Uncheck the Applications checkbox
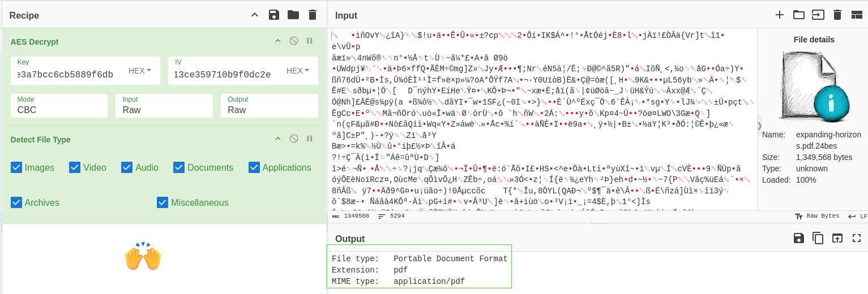Screen dimensions: 868x294 tap(254, 167)
